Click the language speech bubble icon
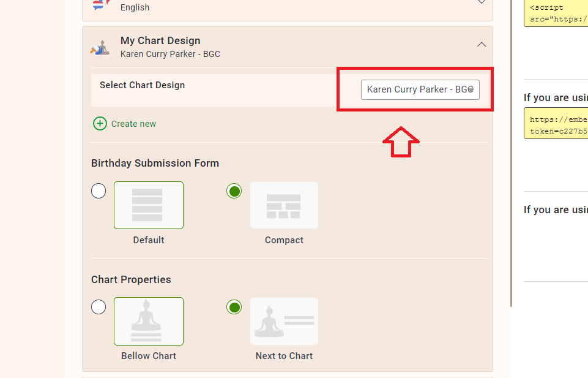The height and width of the screenshot is (378, 588). click(x=100, y=5)
